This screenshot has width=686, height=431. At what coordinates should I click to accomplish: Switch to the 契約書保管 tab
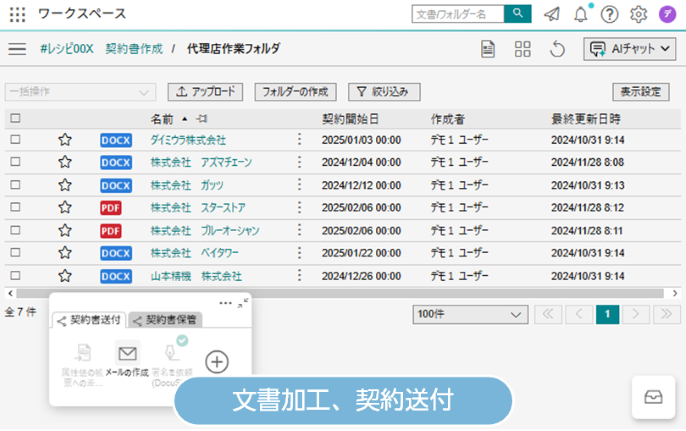click(165, 320)
